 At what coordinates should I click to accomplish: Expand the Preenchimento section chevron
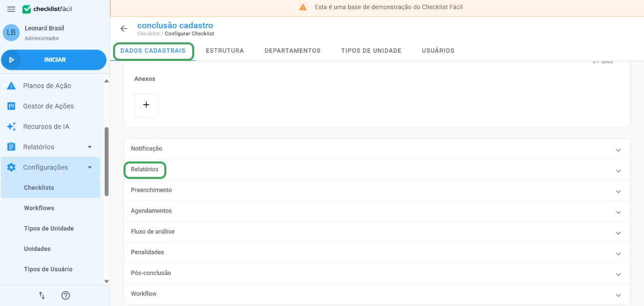point(618,192)
